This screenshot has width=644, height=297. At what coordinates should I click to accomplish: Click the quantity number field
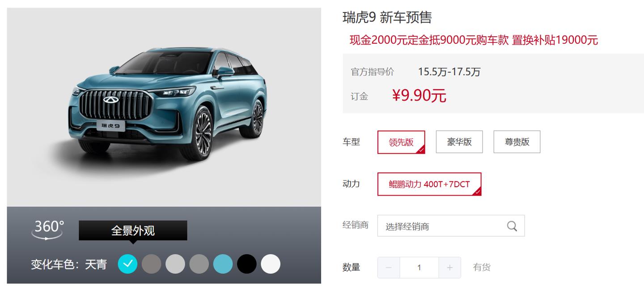419,268
